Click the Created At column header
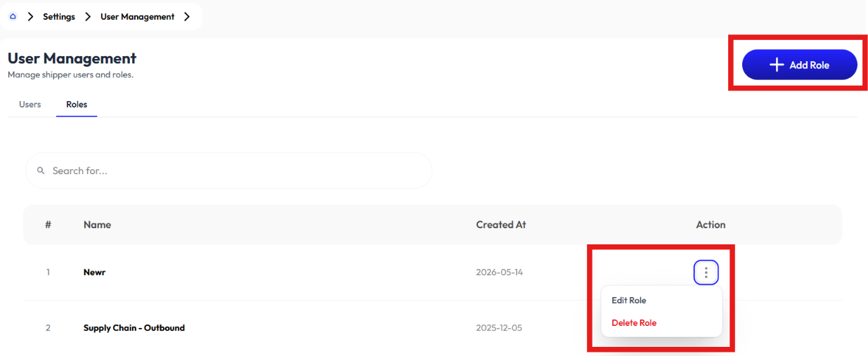868x356 pixels. tap(501, 225)
